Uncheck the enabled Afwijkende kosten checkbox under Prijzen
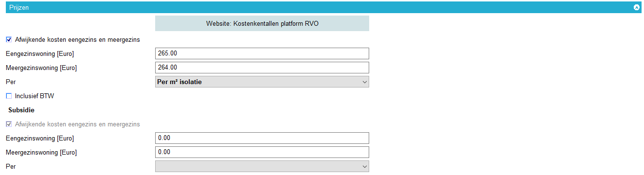The image size is (644, 175). pos(9,40)
